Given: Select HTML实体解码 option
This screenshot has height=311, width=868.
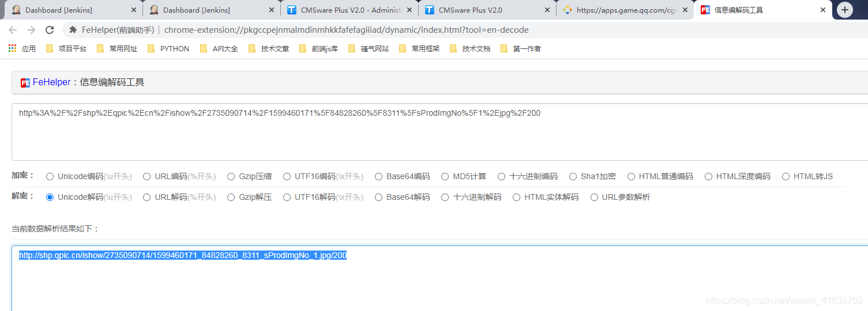Looking at the screenshot, I should 517,198.
